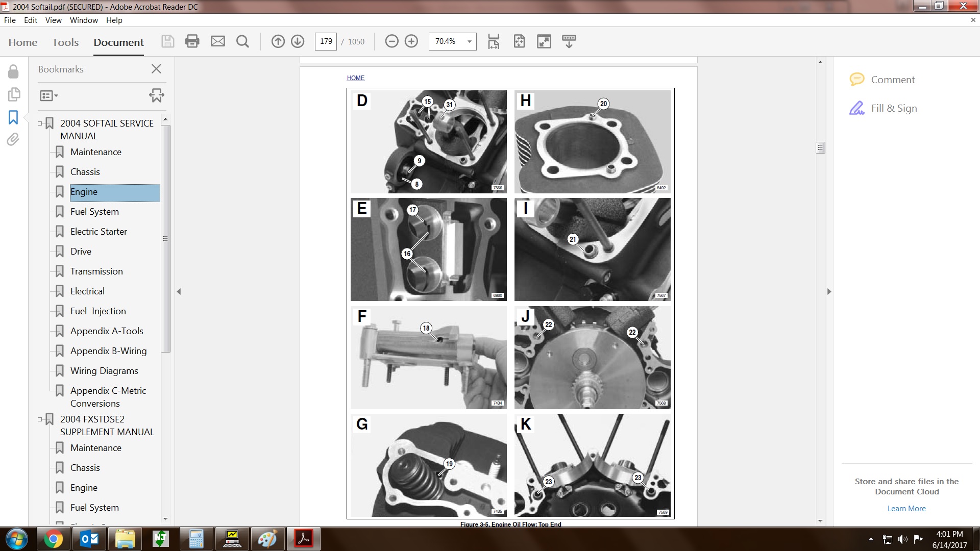Toggle the Bookmarks panel sidebar icon
The image size is (980, 551).
click(13, 118)
